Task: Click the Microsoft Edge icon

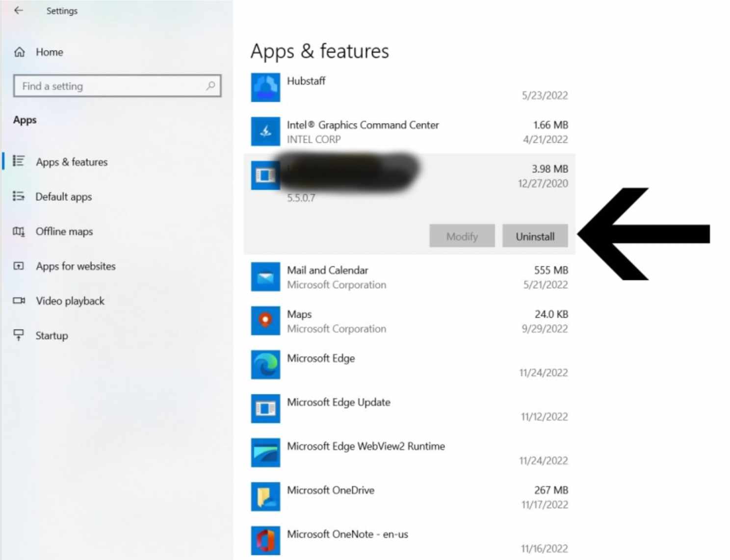Action: (265, 365)
